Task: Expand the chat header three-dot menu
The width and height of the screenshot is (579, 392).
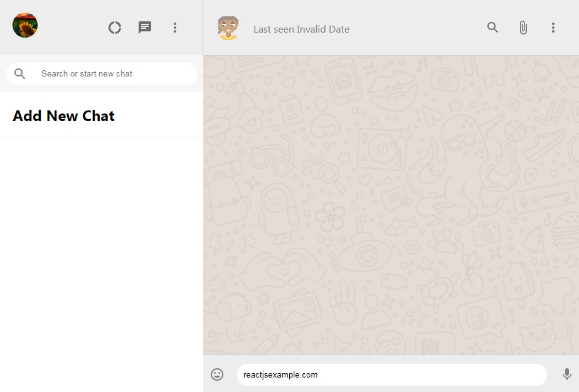Action: tap(553, 28)
